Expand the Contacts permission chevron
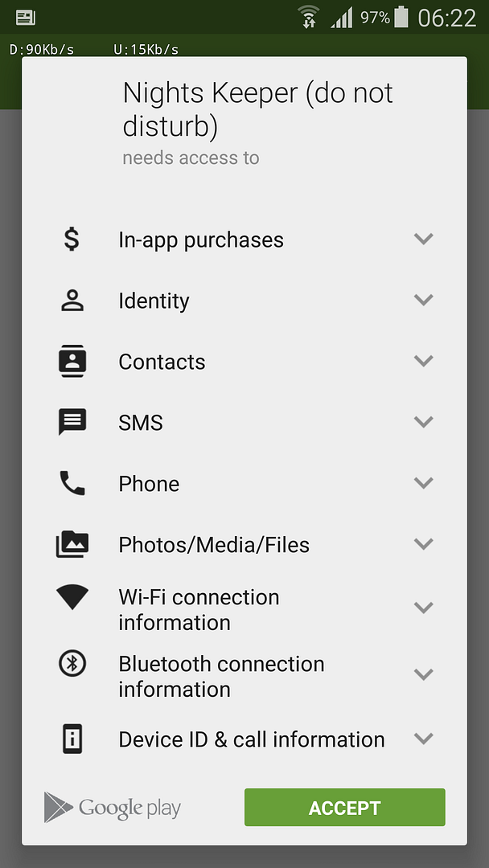The height and width of the screenshot is (868, 489). tap(423, 361)
